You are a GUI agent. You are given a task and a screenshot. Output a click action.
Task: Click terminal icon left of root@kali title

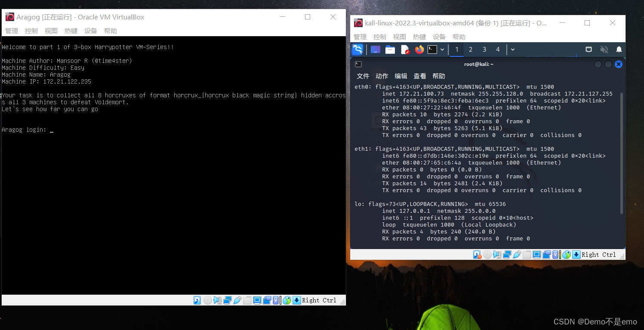pyautogui.click(x=358, y=64)
